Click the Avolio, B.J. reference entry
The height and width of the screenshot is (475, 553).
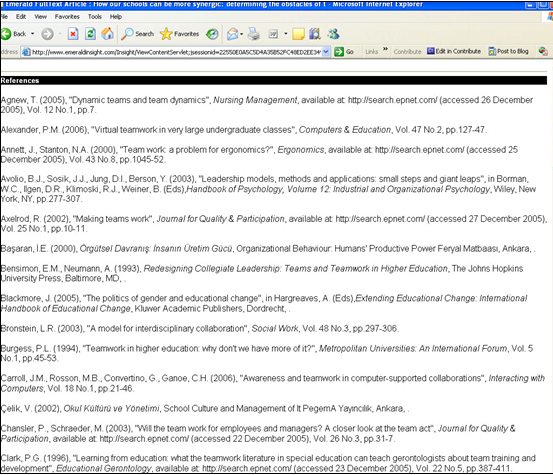pyautogui.click(x=268, y=189)
